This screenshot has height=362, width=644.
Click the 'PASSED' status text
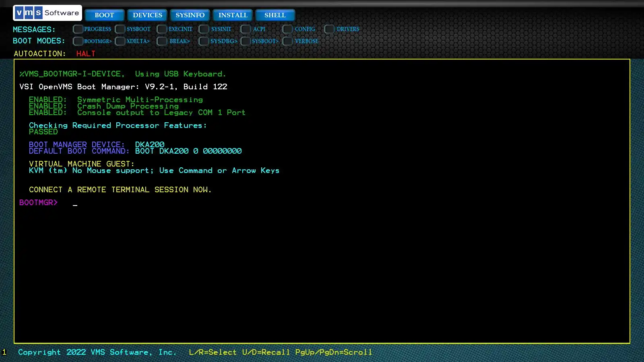pyautogui.click(x=43, y=132)
